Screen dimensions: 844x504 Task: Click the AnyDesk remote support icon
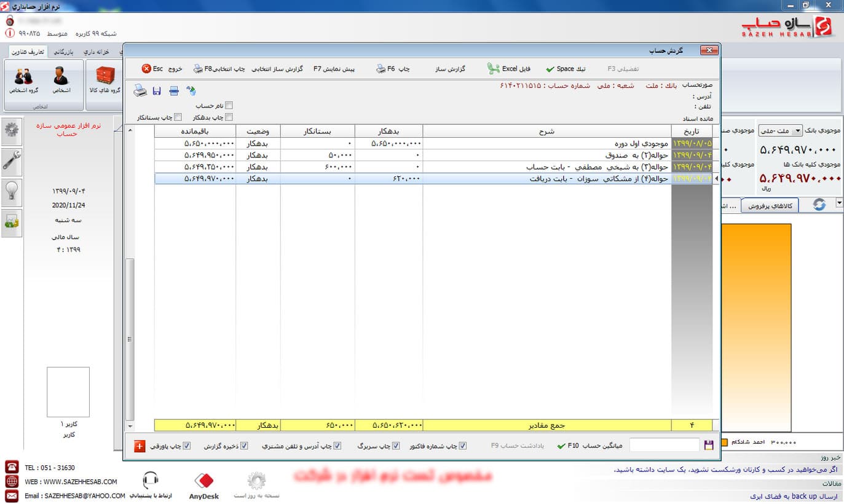tap(204, 485)
